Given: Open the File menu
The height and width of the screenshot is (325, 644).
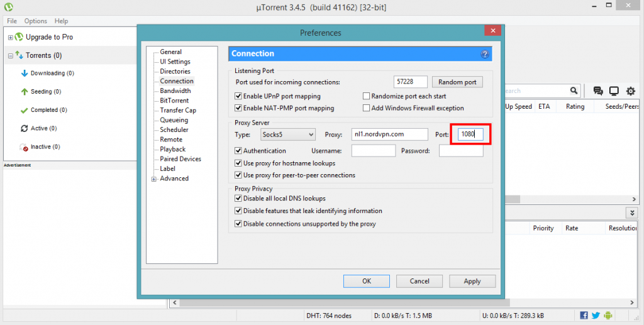Looking at the screenshot, I should click(12, 21).
